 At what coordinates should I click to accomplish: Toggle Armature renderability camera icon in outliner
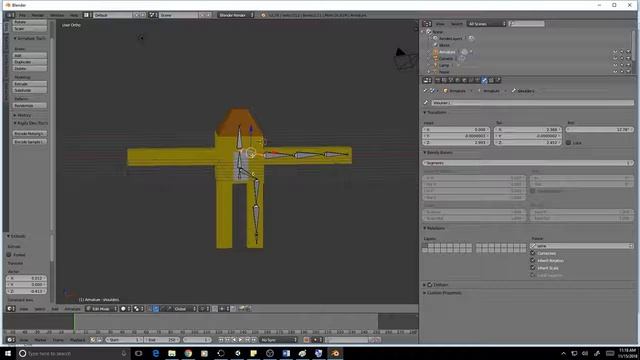click(629, 52)
